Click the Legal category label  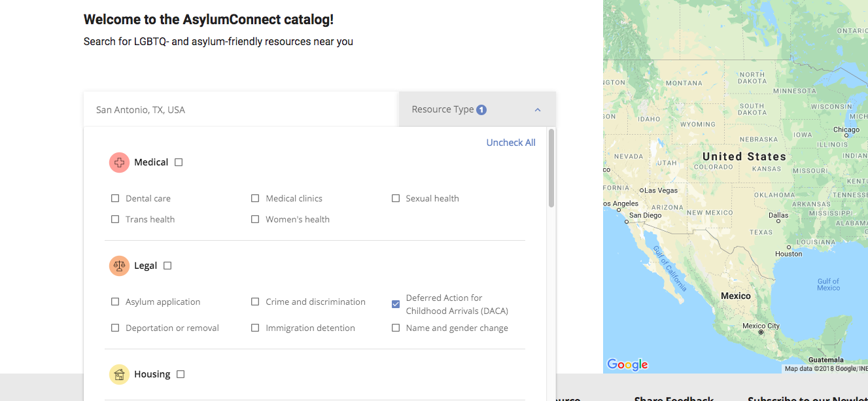(x=145, y=266)
